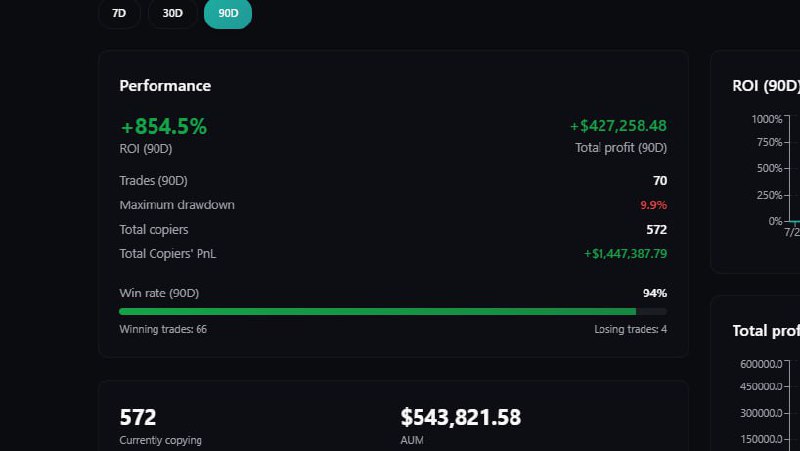Viewport: 800px width, 451px height.
Task: Click the 572 currently copying number
Action: pos(138,417)
